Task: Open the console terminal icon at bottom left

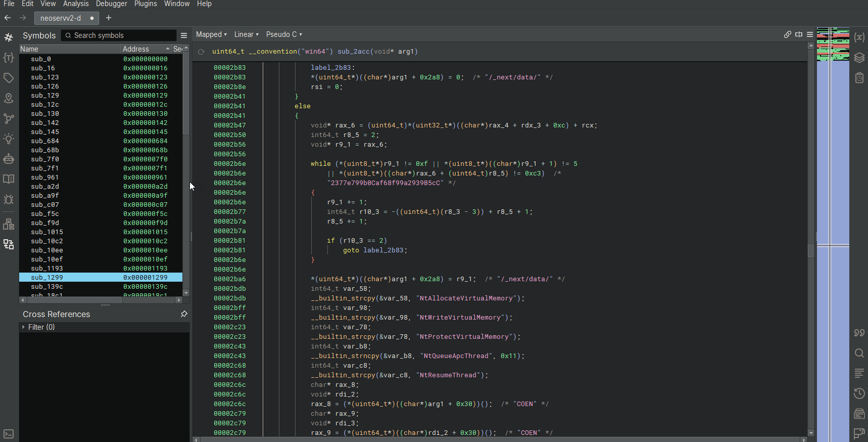Action: (9, 434)
